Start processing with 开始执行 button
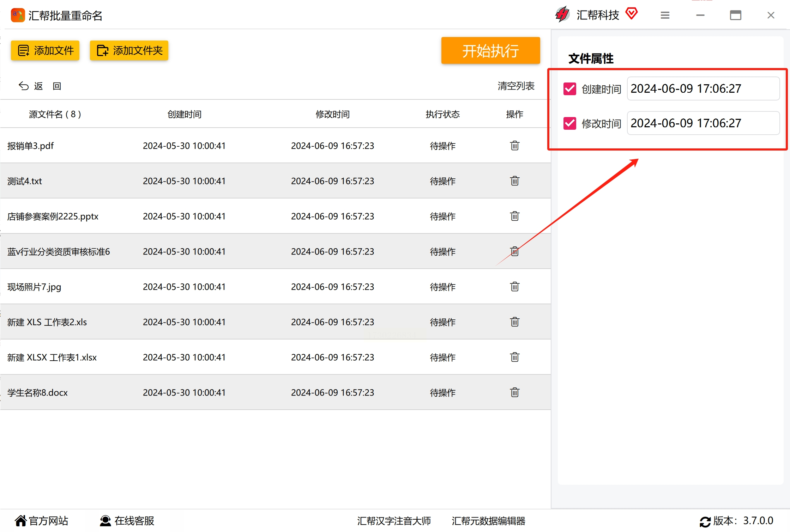 click(490, 51)
